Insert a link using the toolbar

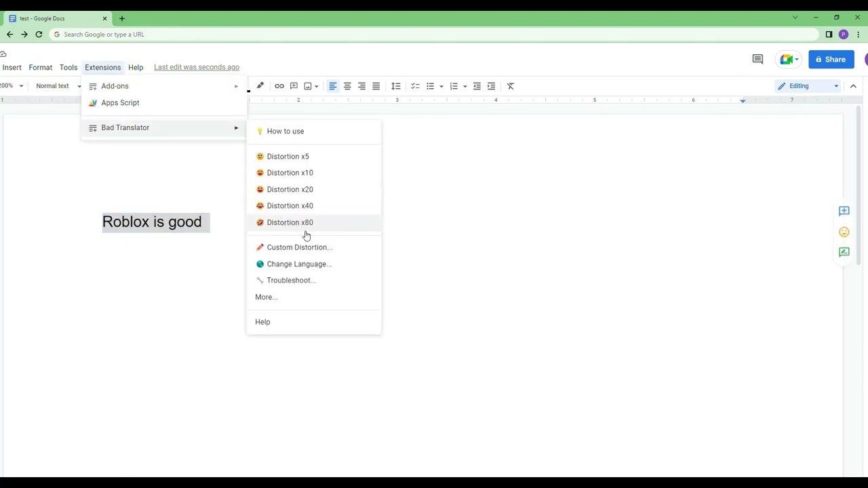tap(279, 86)
